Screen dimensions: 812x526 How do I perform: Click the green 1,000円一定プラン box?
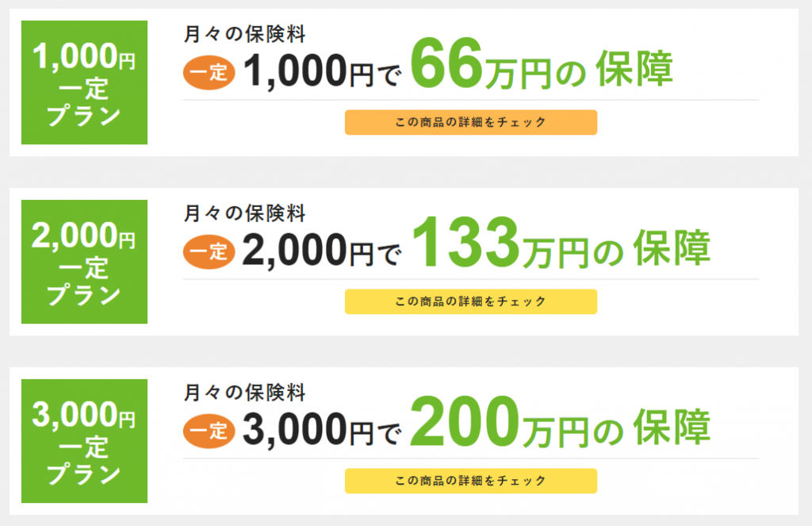pos(84,83)
